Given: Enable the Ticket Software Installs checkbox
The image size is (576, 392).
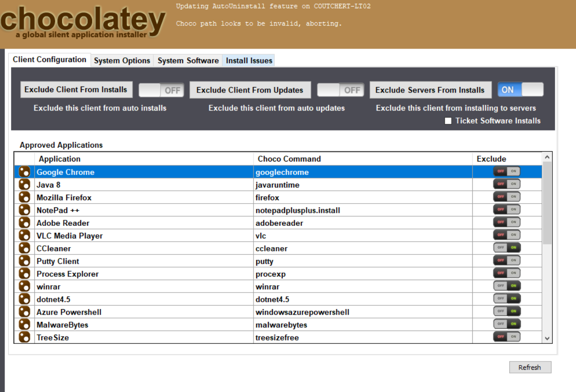Looking at the screenshot, I should pos(448,121).
